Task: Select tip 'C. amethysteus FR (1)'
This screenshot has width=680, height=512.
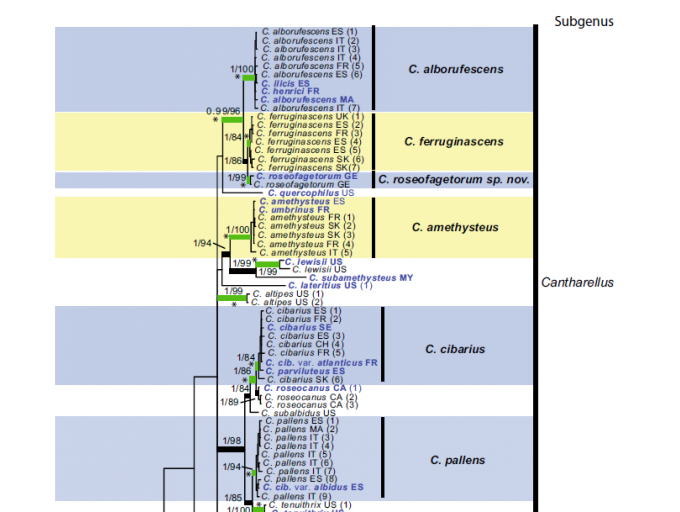Action: pyautogui.click(x=306, y=218)
